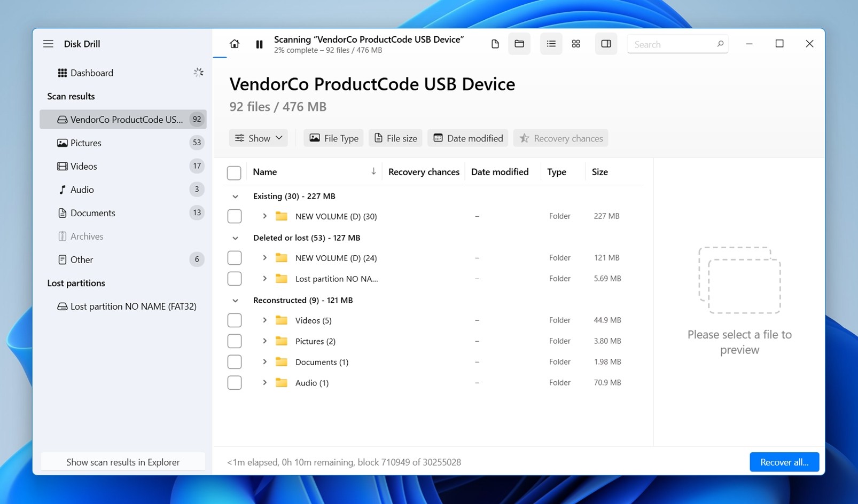Click Scan results section label
The height and width of the screenshot is (504, 858).
pos(71,96)
